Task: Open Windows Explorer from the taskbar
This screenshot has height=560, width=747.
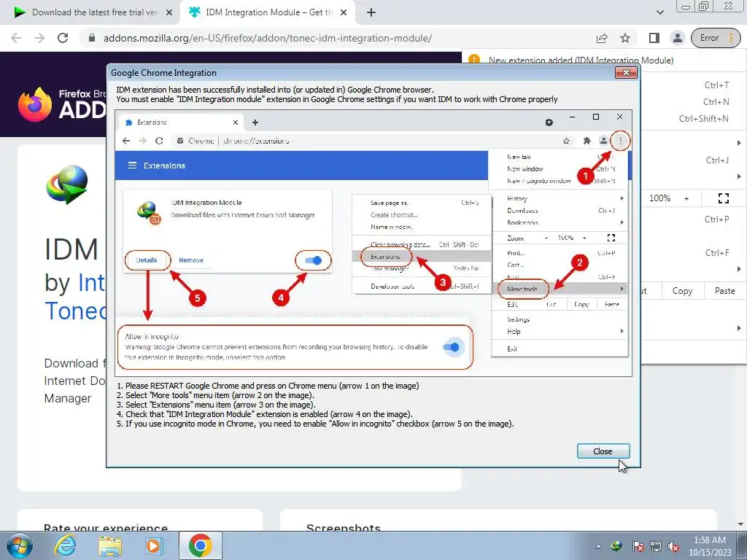Action: point(110,545)
